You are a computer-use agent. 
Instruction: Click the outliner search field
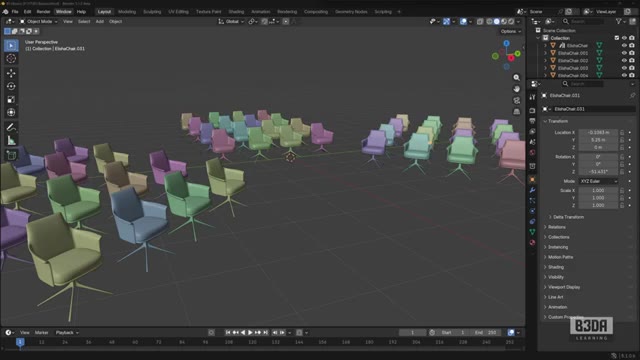[x=583, y=21]
